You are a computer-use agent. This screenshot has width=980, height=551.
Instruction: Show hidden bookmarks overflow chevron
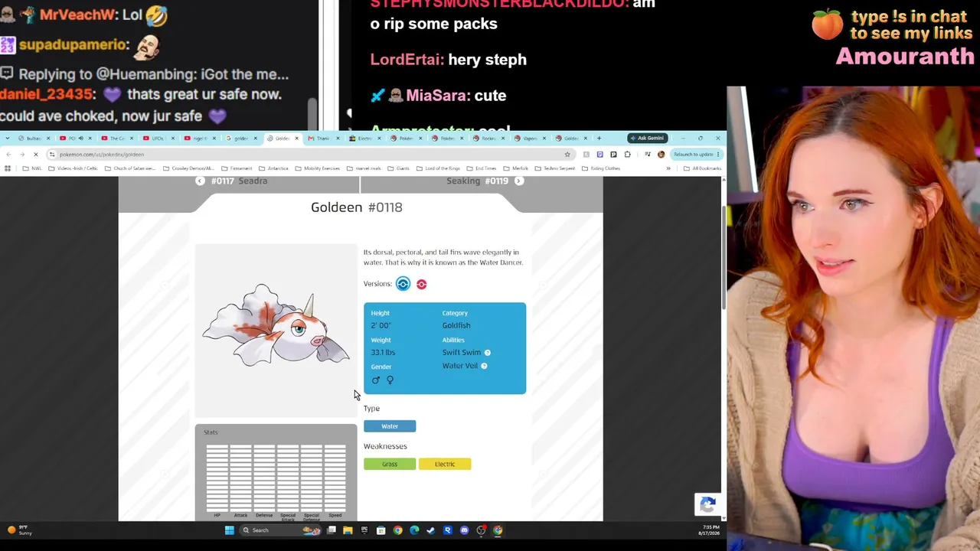[x=668, y=168]
